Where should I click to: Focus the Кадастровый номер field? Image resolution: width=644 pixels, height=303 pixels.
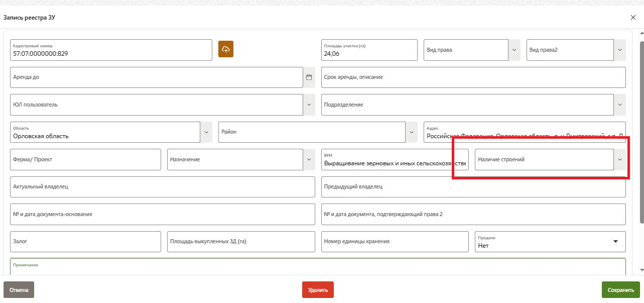pyautogui.click(x=110, y=53)
